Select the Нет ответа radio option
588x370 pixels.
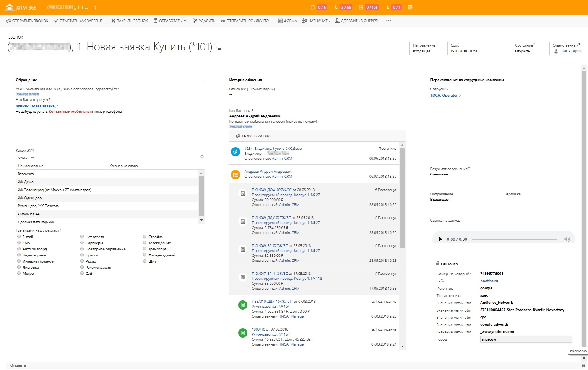[x=82, y=237]
